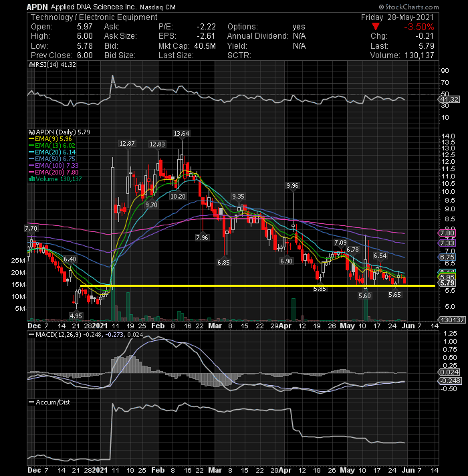Click the 6.90 price label
Image resolution: width=468 pixels, height=476 pixels.
[x=286, y=261]
